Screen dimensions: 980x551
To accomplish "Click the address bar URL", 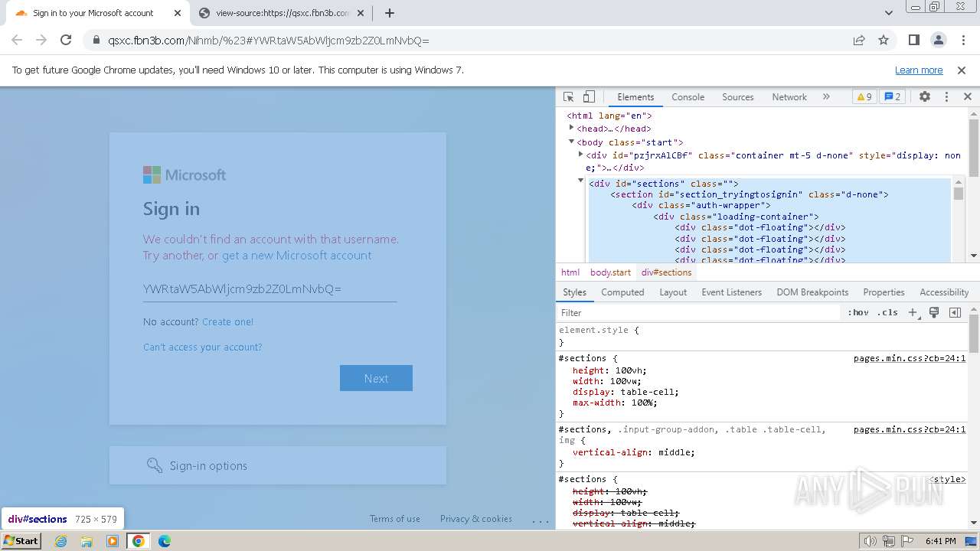I will 269,41.
